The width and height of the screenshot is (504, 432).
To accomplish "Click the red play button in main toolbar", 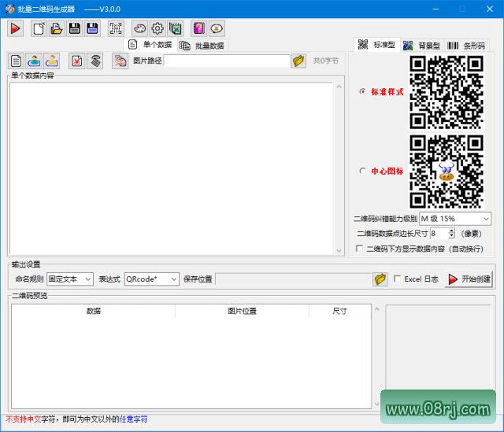I will point(16,28).
